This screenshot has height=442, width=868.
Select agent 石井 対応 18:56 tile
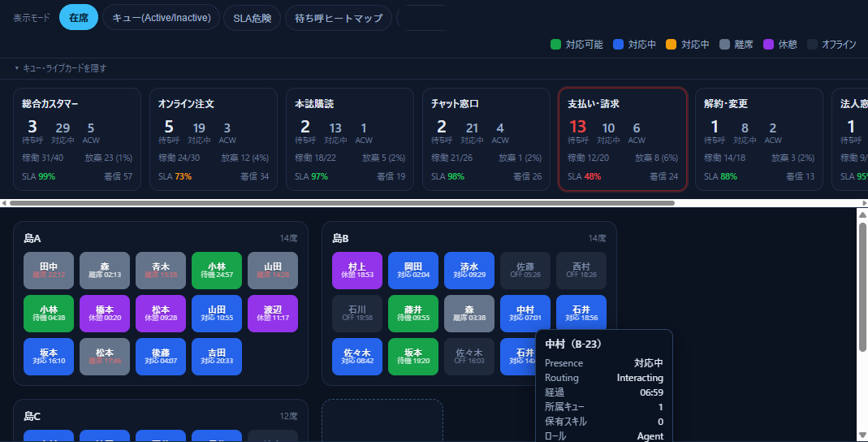[581, 312]
